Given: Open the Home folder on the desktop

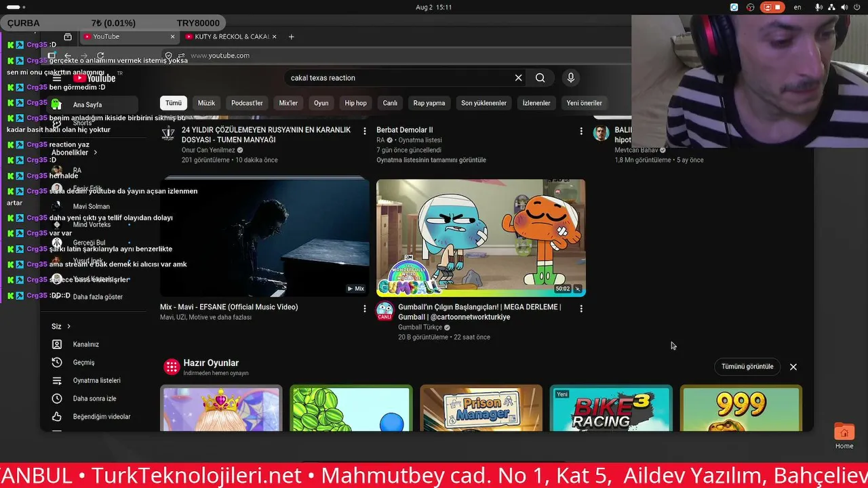Looking at the screenshot, I should [x=844, y=436].
